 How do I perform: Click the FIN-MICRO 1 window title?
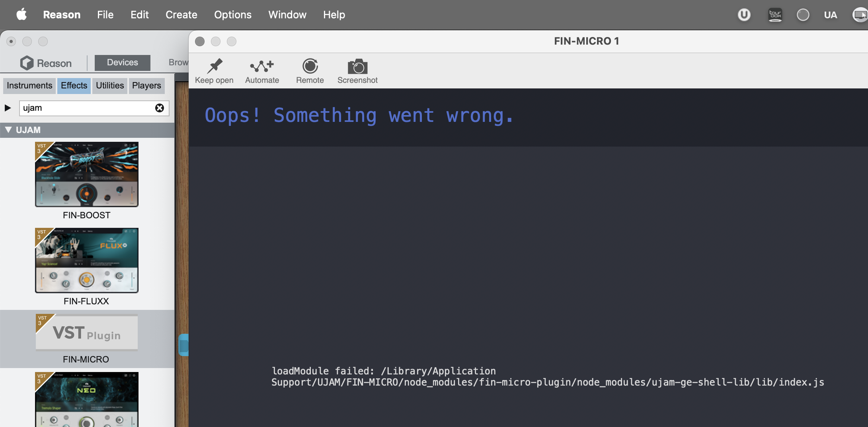587,41
